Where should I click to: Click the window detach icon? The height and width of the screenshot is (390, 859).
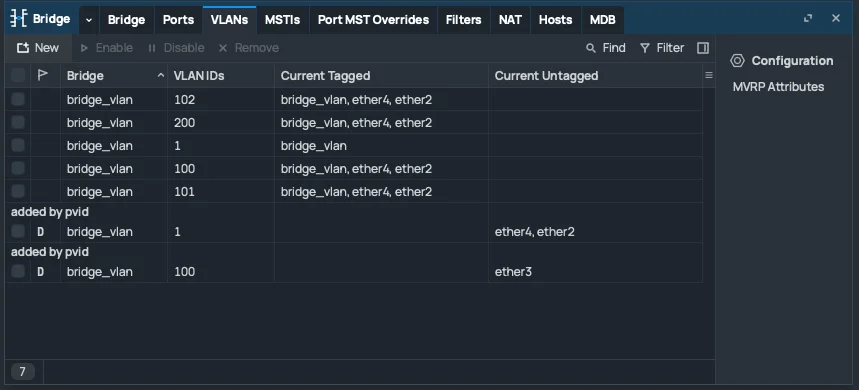coord(808,18)
